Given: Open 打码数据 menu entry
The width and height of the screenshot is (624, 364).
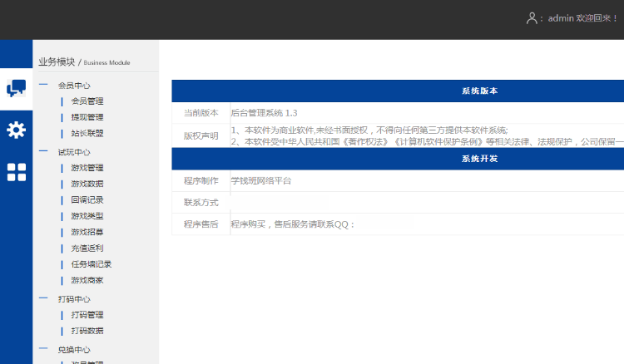Looking at the screenshot, I should click(87, 331).
